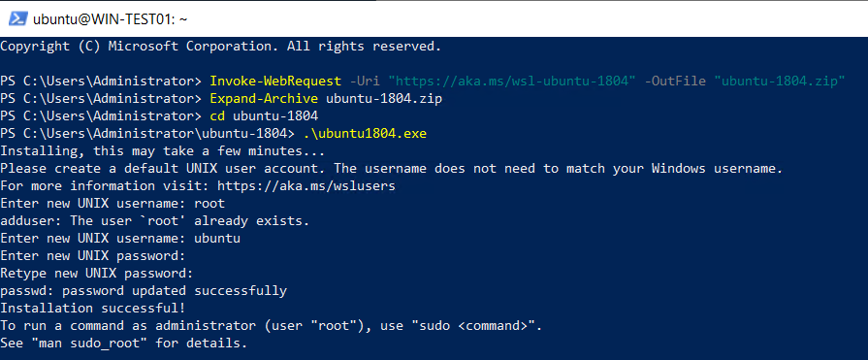The image size is (868, 360).
Task: Click the window title ubuntu@WIN-TEST01
Action: (111, 19)
